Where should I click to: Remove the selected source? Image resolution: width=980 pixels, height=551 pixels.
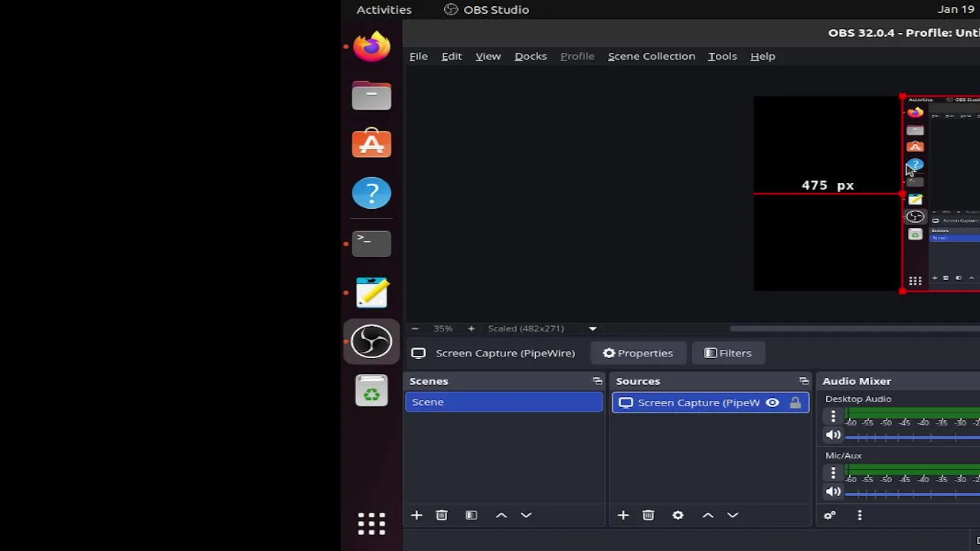click(648, 515)
